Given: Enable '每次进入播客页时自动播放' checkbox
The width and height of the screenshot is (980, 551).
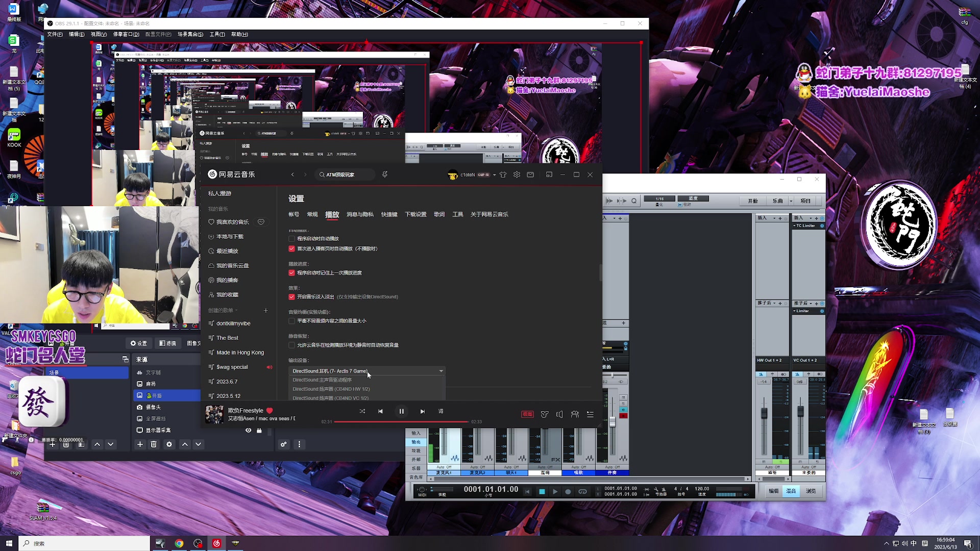Looking at the screenshot, I should [291, 248].
